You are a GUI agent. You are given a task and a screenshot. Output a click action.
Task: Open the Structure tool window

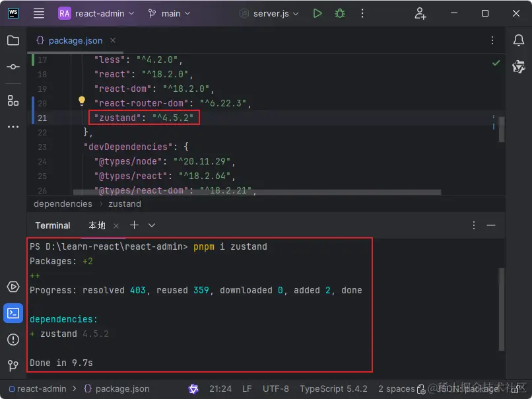13,100
